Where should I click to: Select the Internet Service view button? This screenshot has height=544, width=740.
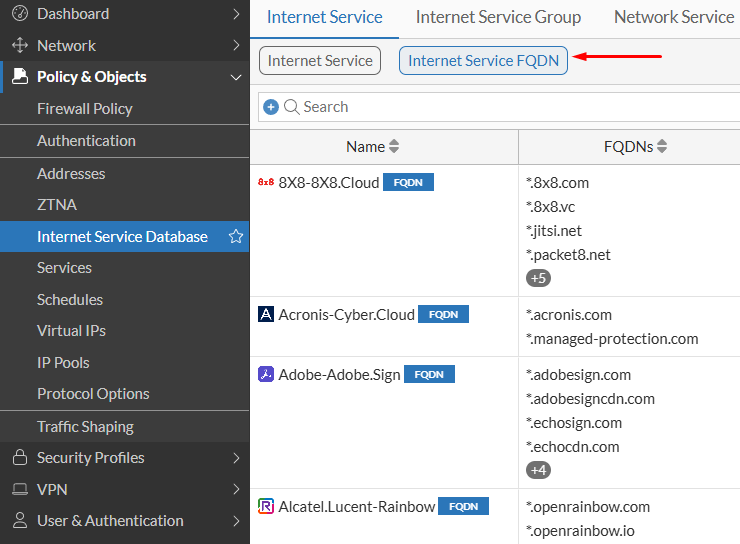tap(320, 60)
